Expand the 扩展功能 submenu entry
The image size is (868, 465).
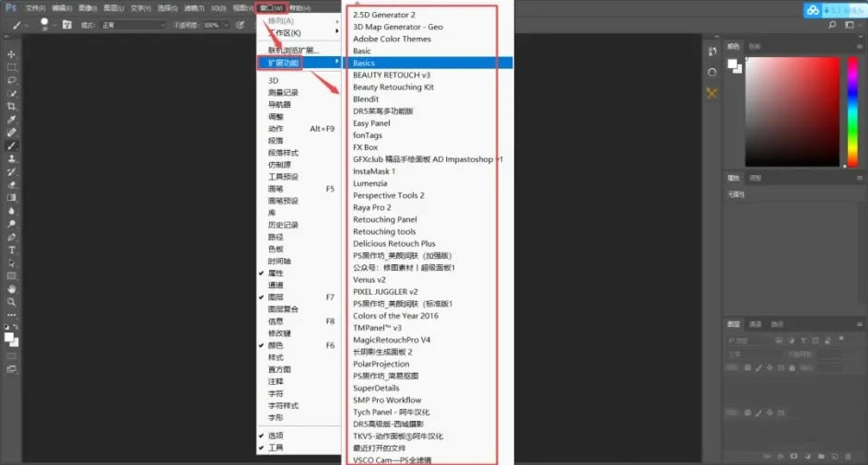pos(299,63)
